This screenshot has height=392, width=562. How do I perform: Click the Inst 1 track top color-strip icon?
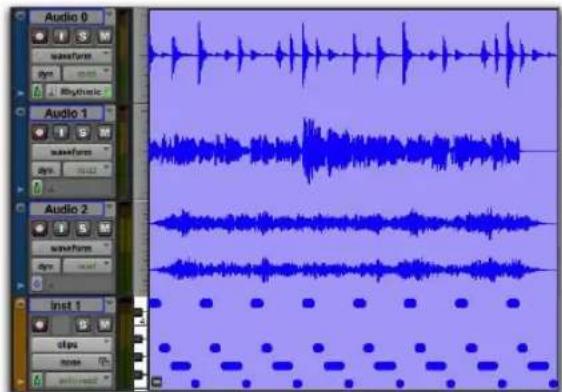(20, 304)
